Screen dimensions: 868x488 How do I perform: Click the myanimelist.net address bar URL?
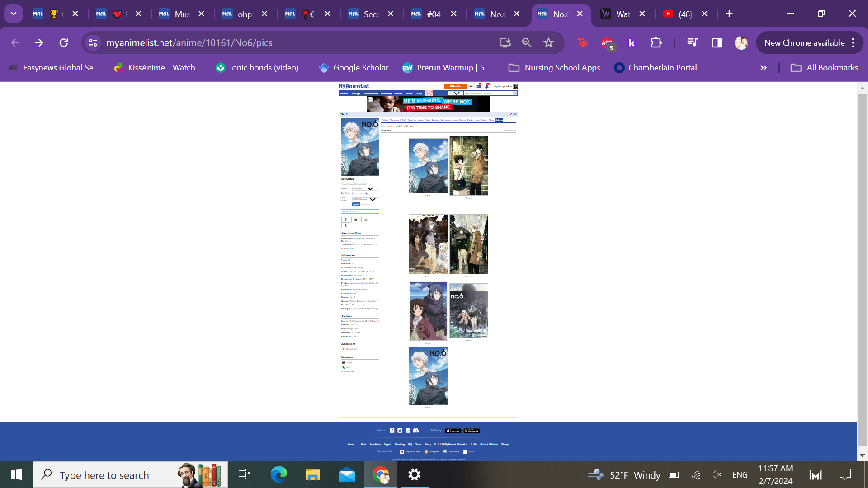coord(189,42)
